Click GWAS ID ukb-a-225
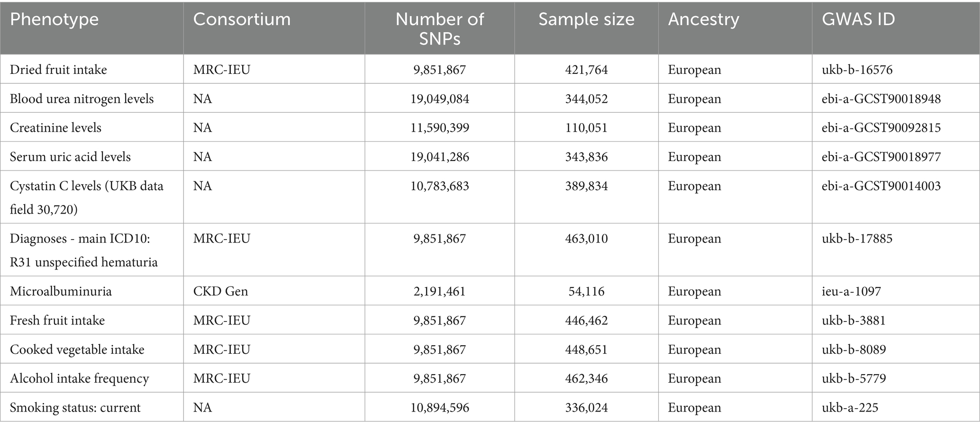This screenshot has width=980, height=430. 850,407
